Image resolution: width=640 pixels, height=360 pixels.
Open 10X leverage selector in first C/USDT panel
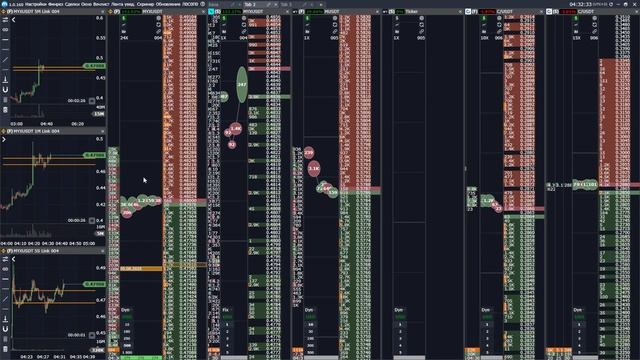[x=484, y=38]
